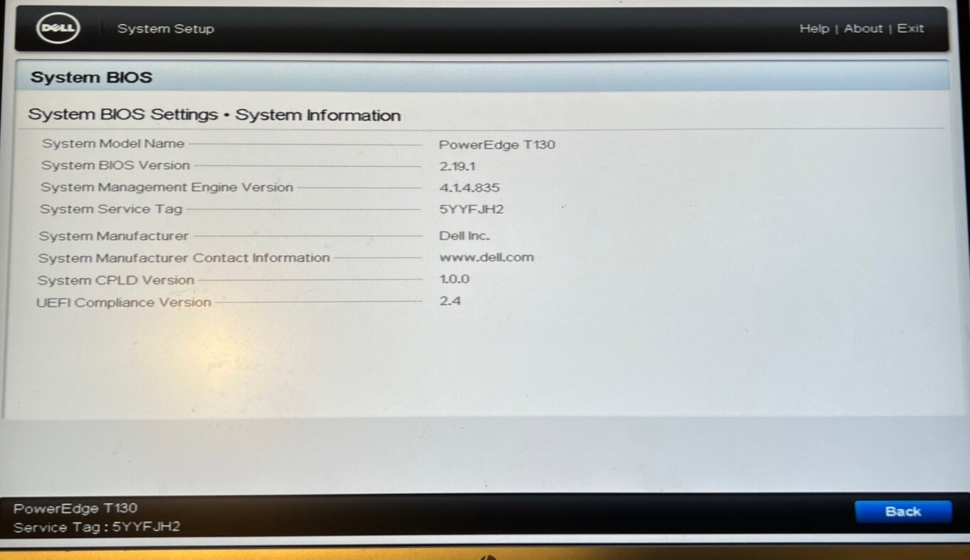Screen dimensions: 970x560
Task: Click PowerEdge T130 in the footer bar
Action: click(75, 508)
